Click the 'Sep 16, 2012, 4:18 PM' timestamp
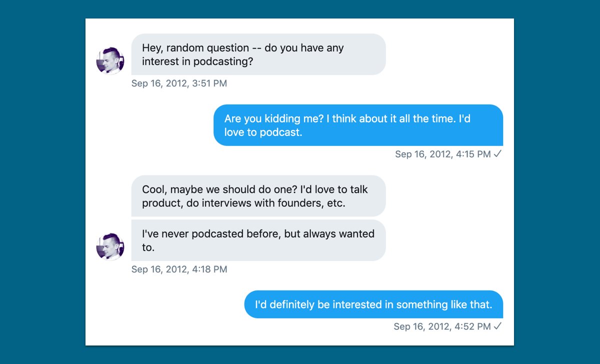 (179, 269)
